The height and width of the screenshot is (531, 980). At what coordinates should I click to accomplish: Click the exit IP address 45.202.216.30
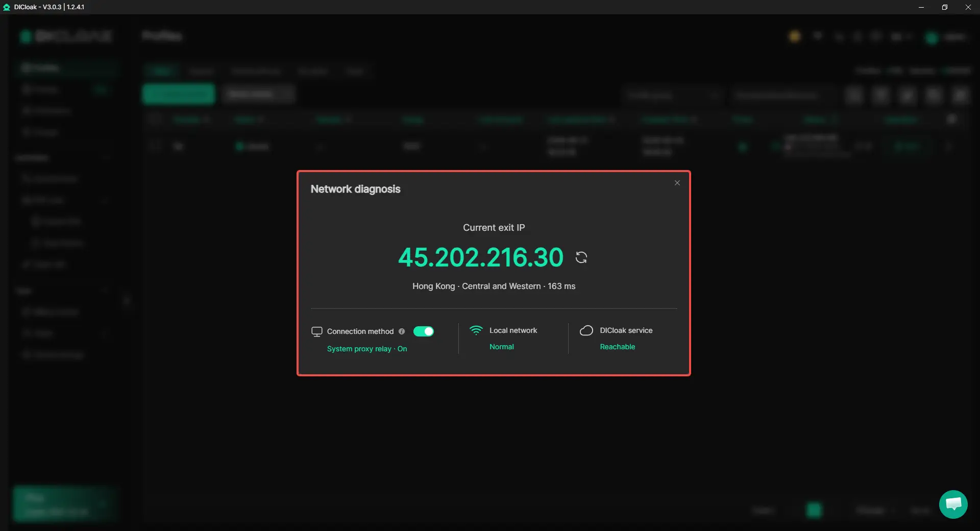481,257
